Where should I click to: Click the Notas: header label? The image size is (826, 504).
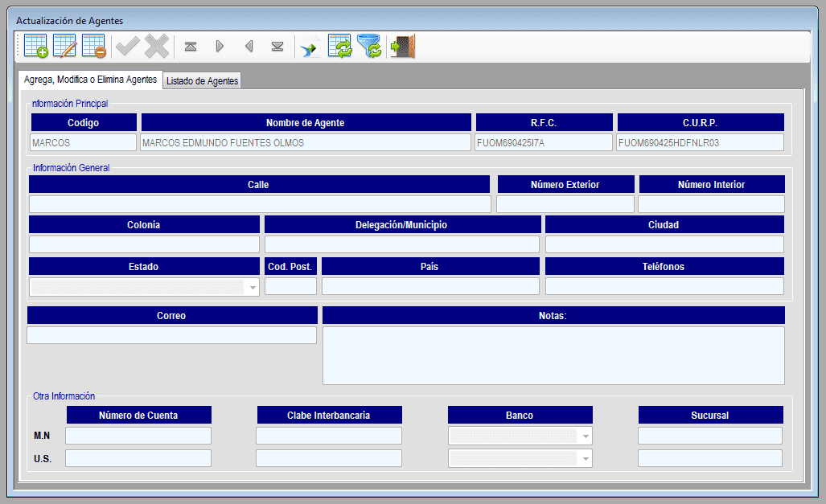(x=553, y=316)
